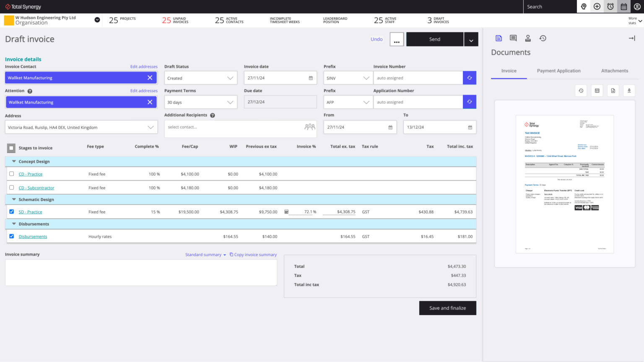Viewport: 644px width, 362px height.
Task: Uncheck the SD - Practice checkbox
Action: tap(11, 212)
